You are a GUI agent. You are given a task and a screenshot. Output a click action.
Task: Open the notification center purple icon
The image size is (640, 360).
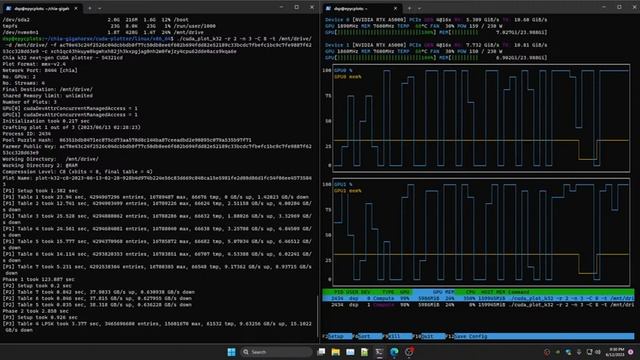click(631, 352)
